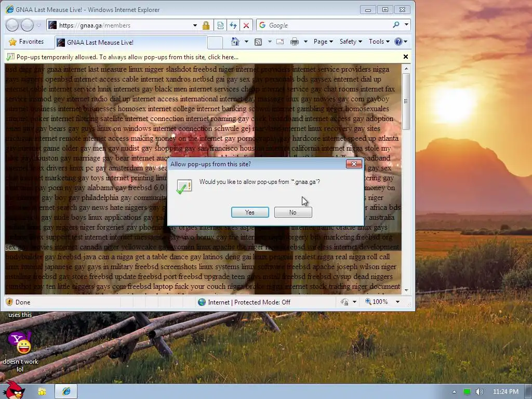Viewport: 532px width, 399px height.
Task: Minimize the Internet Explorer window
Action: [x=368, y=10]
